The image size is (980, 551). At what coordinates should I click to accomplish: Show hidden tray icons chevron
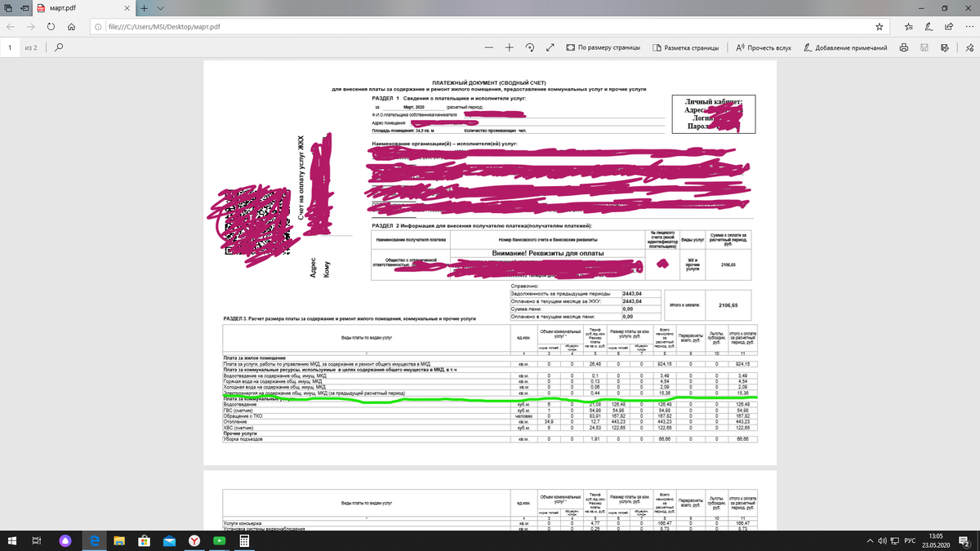[871, 541]
